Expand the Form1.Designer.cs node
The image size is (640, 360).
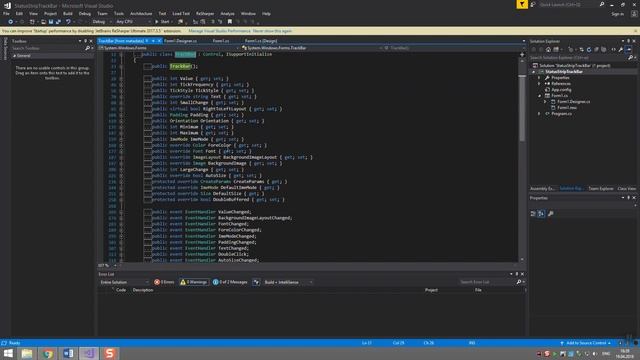coord(545,102)
